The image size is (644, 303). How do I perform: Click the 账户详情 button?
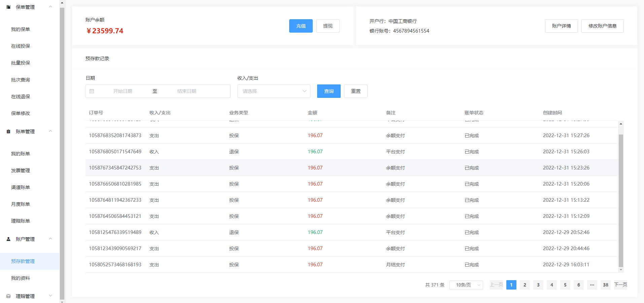(x=561, y=26)
